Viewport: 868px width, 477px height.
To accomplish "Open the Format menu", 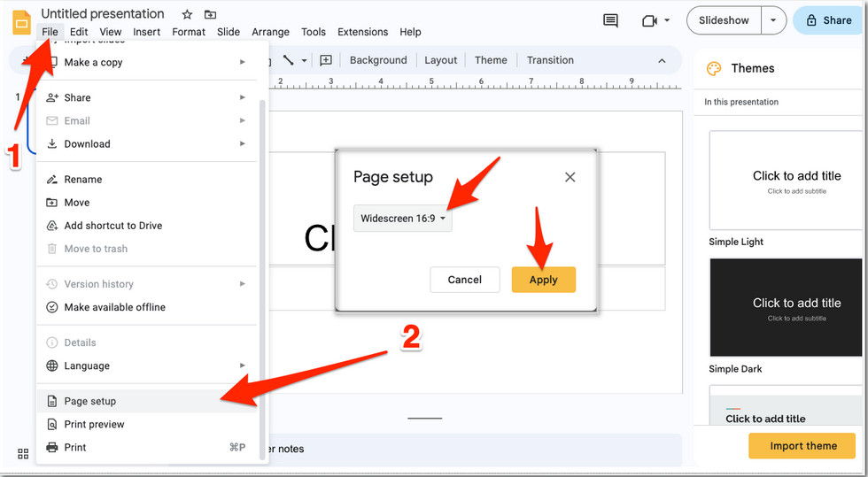I will [x=189, y=32].
